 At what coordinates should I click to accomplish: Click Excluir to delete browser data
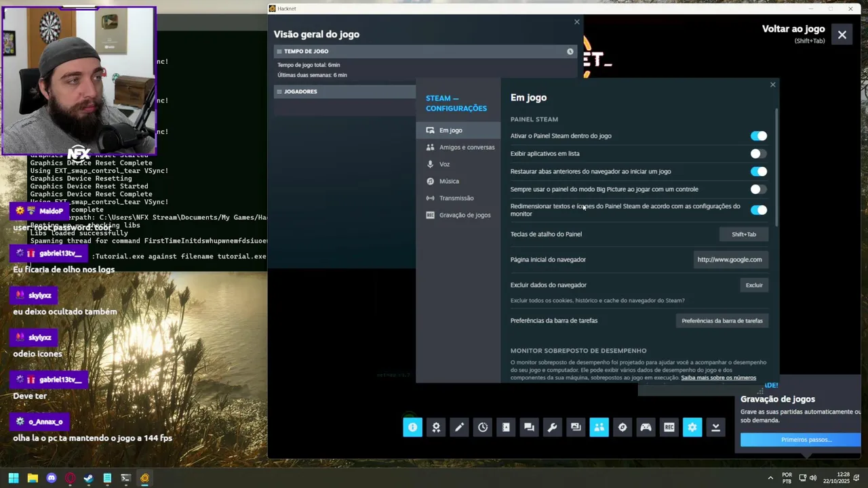pos(754,285)
